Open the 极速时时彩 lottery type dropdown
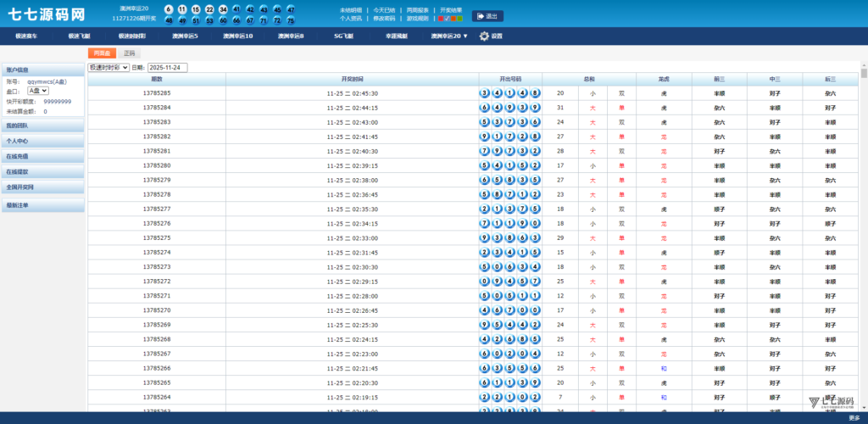This screenshot has height=424, width=868. point(108,67)
